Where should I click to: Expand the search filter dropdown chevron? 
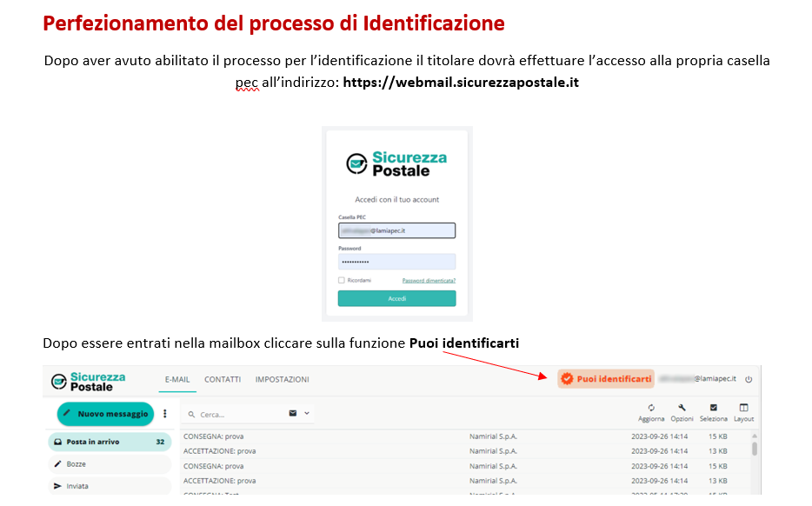click(307, 413)
